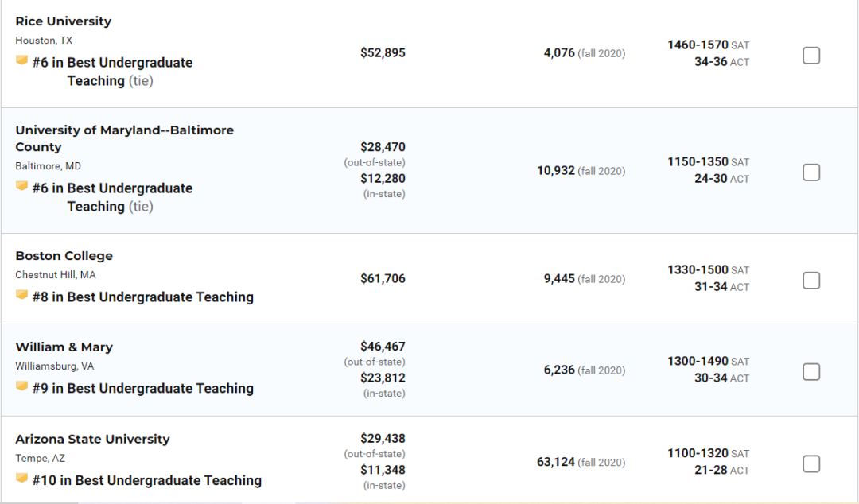Enable the William & Mary checkbox
The image size is (859, 504).
point(810,372)
